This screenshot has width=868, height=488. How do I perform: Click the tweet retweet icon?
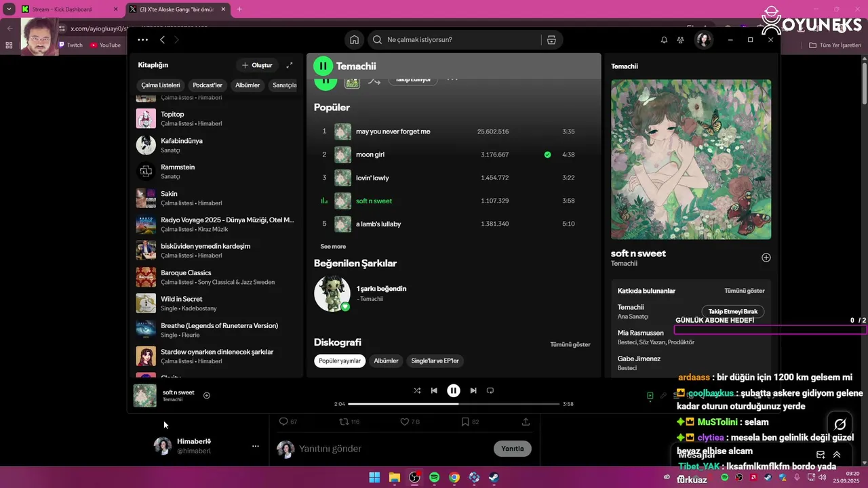tap(344, 422)
